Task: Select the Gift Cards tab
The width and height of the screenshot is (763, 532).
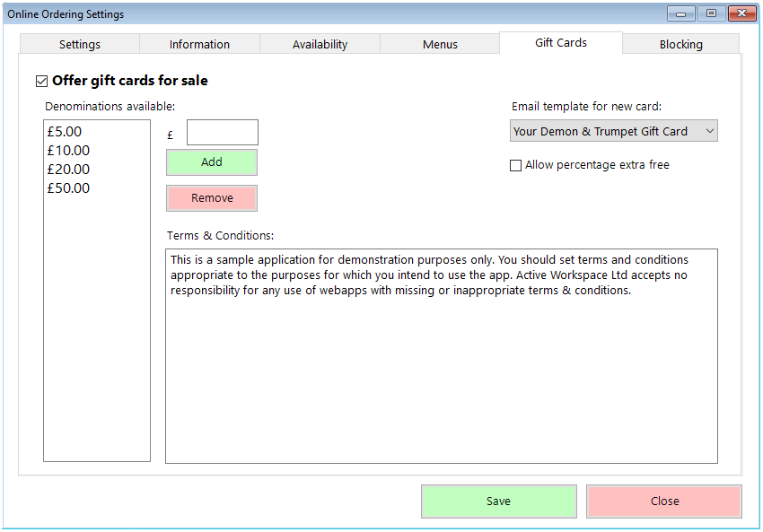Action: tap(560, 42)
